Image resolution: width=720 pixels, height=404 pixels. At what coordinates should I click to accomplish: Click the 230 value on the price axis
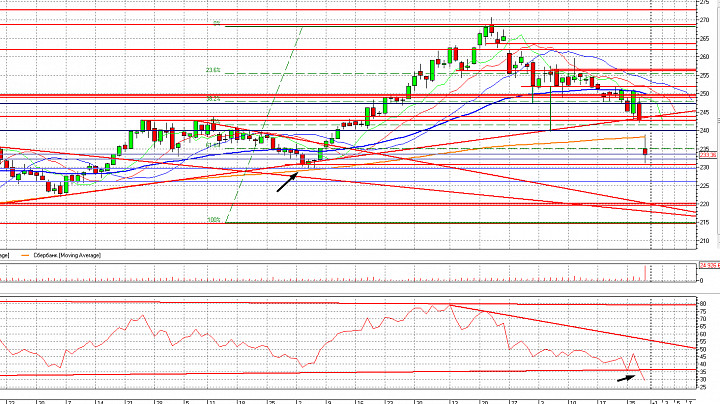point(705,168)
